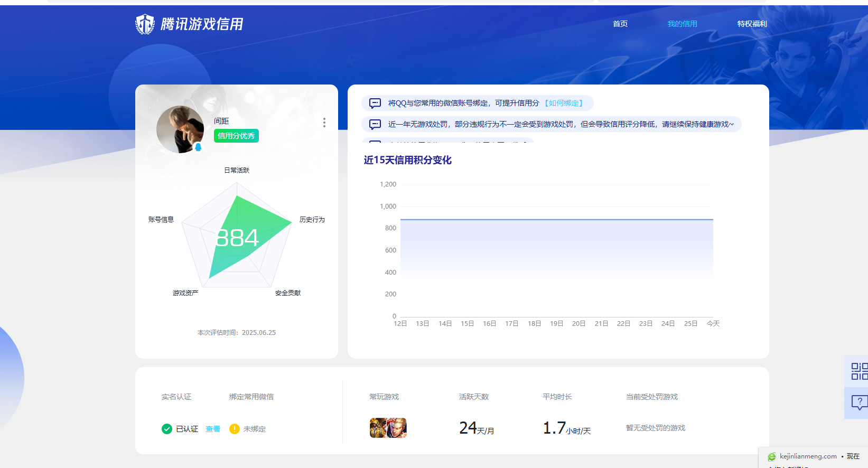Click the yellow warning icon beside 未绑定
Image resolution: width=868 pixels, height=468 pixels.
(x=235, y=429)
